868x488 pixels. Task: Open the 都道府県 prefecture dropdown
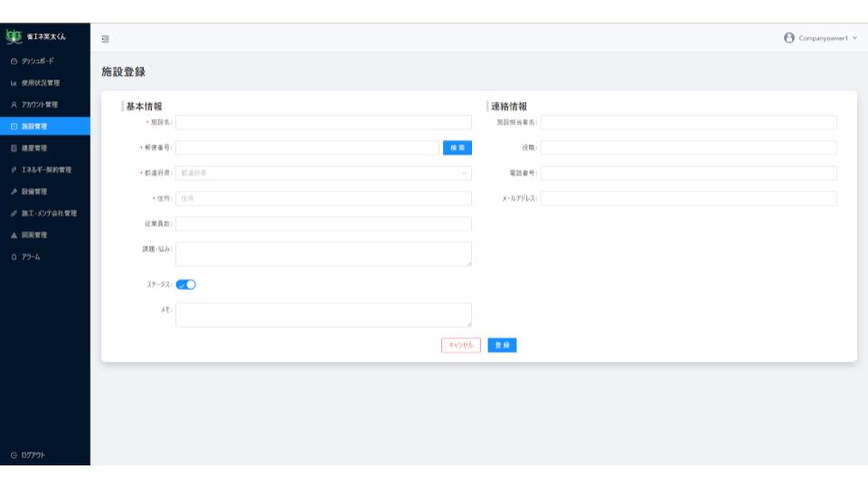[x=324, y=173]
